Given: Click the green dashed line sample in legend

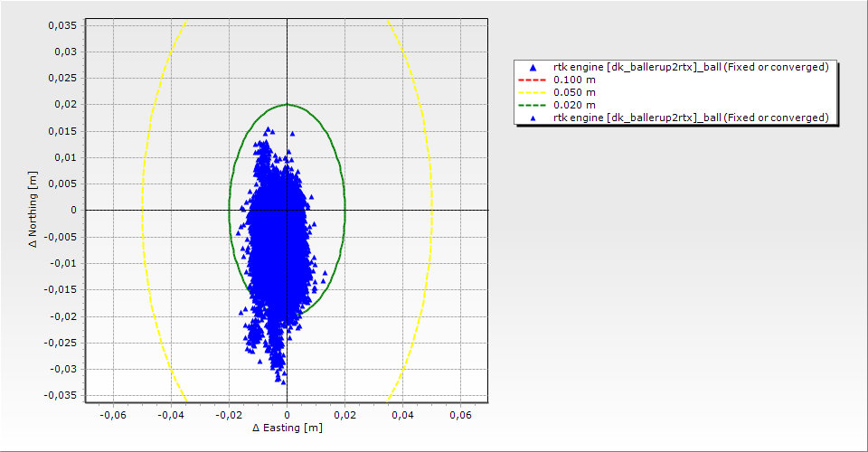Looking at the screenshot, I should point(532,105).
